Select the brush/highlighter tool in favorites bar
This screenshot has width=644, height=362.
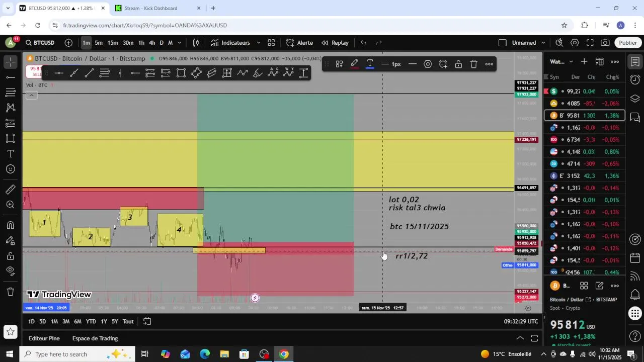[x=258, y=73]
